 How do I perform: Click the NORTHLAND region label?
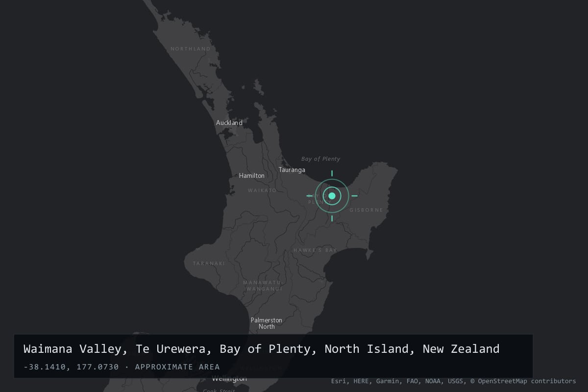(x=191, y=49)
